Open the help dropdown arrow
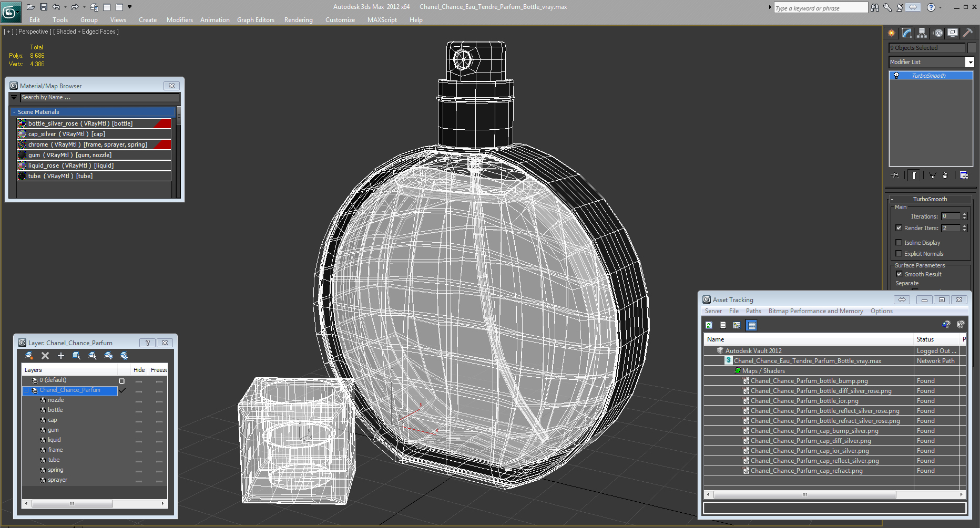The width and height of the screenshot is (980, 528). tap(941, 7)
